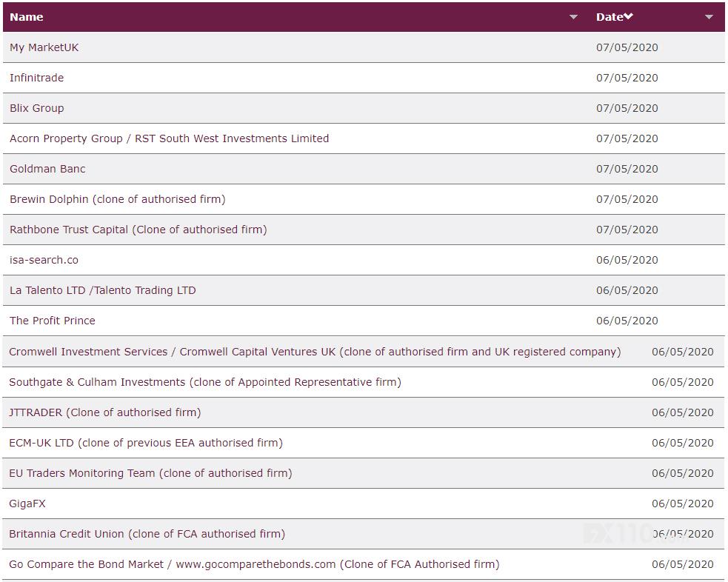Open Acorn Property Group / RST South West entry
The width and height of the screenshot is (728, 582).
coord(169,138)
